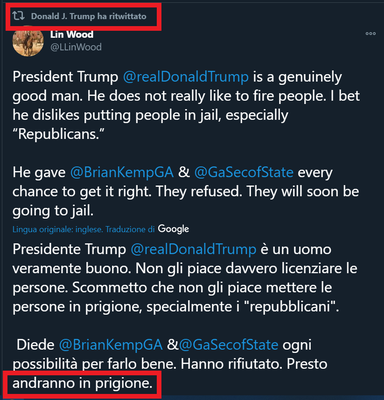Viewport: 384px width, 400px height.
Task: Click the quoted word "repubblicani"
Action: click(x=292, y=307)
